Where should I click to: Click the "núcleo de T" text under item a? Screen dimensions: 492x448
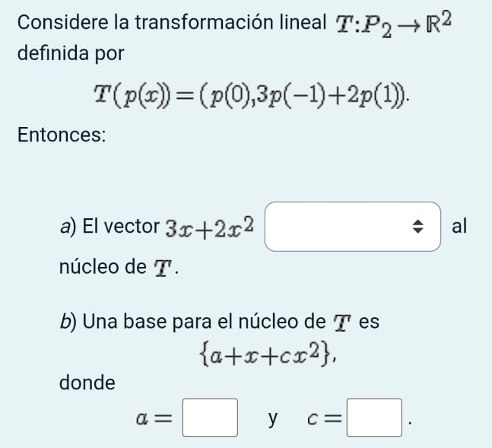122,267
